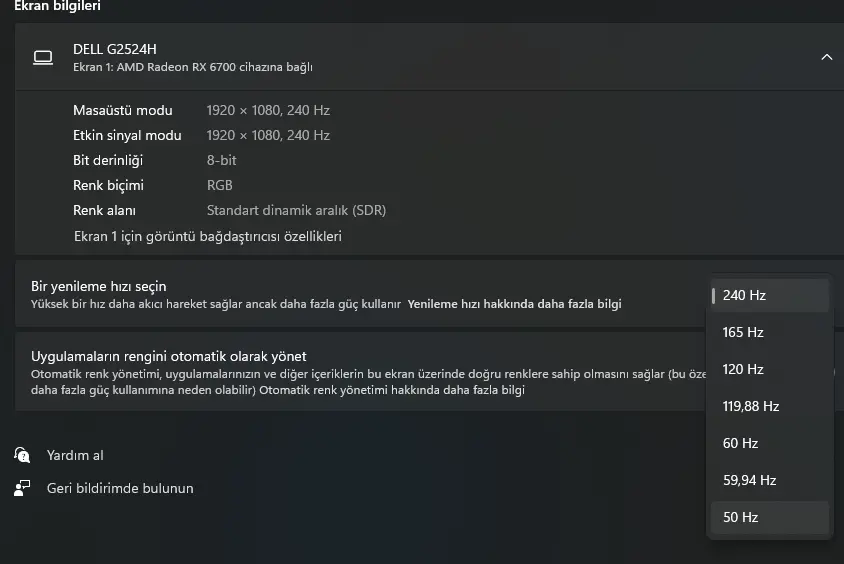Select the 50 Hz option
844x564 pixels.
pyautogui.click(x=770, y=518)
